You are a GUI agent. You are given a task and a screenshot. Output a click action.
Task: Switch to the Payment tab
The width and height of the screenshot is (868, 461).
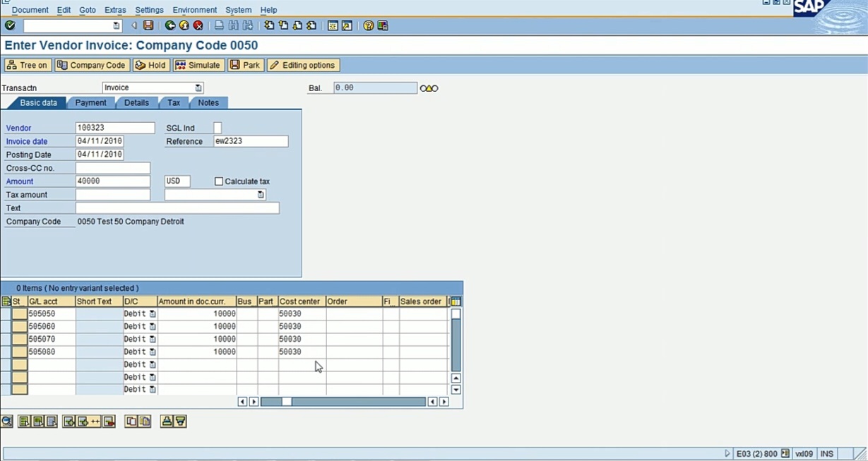tap(91, 103)
